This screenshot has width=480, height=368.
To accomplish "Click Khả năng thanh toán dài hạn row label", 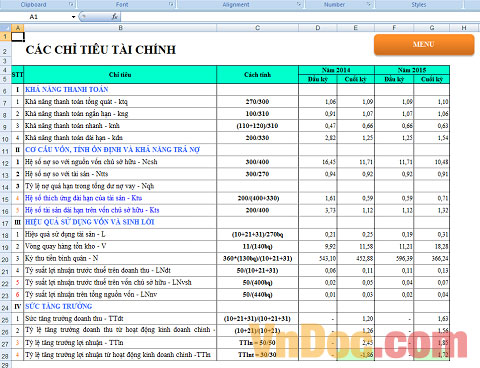I will pyautogui.click(x=74, y=138).
